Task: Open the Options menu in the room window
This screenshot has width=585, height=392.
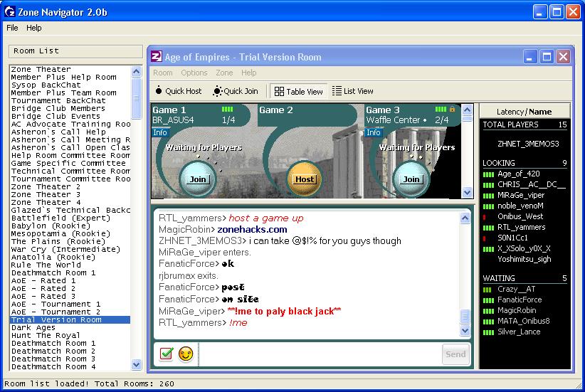Action: [x=194, y=73]
